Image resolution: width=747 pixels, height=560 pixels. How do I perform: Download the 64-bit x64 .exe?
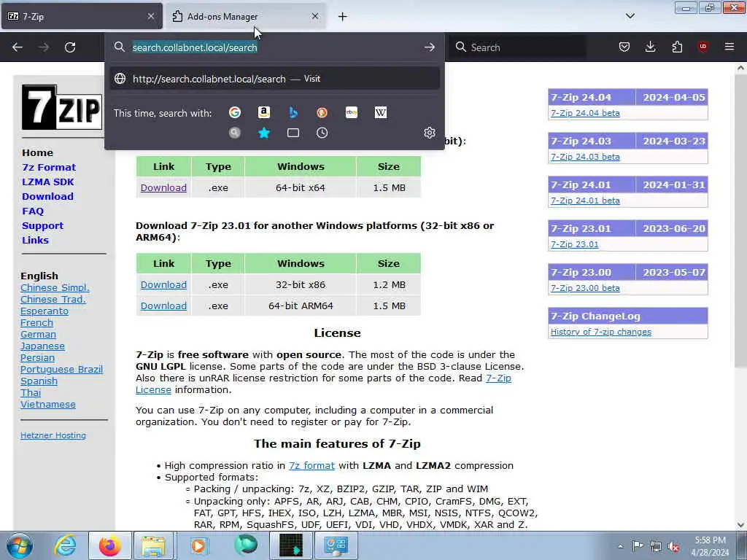click(163, 187)
